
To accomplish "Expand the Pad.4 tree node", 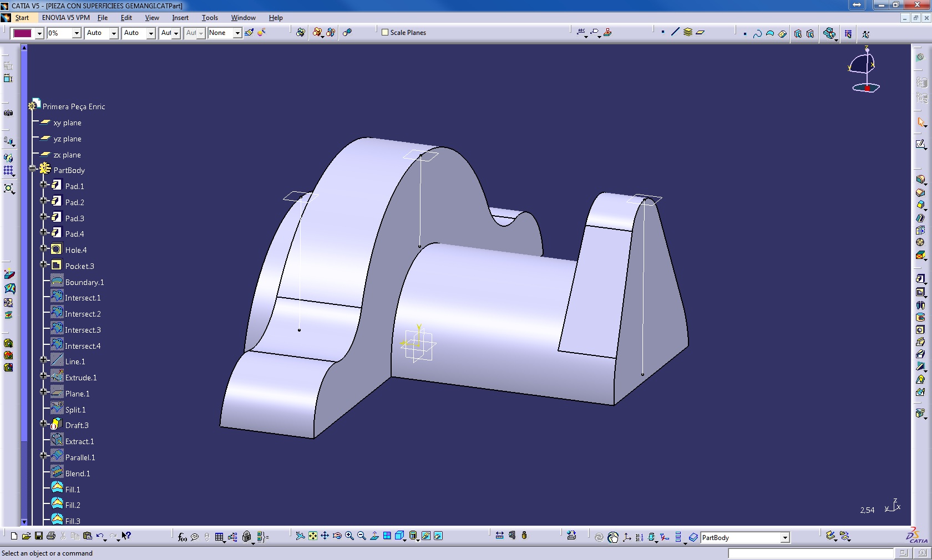I will point(43,232).
